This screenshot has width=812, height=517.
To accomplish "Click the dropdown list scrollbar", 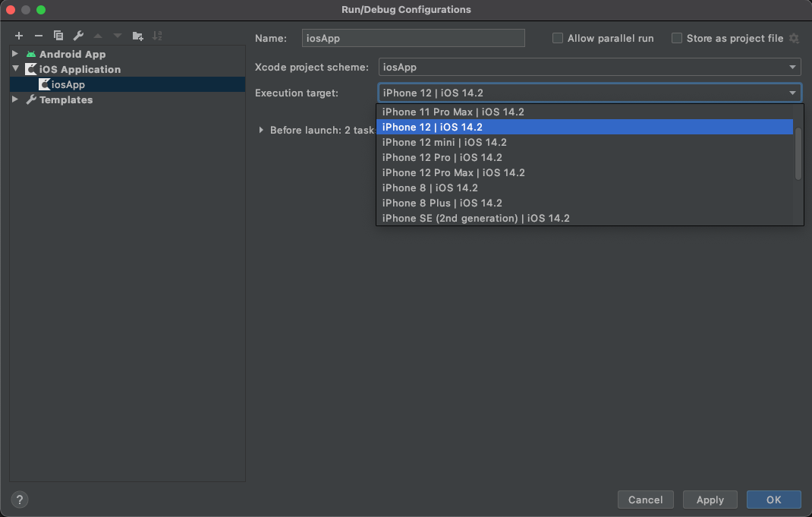I will [x=798, y=154].
